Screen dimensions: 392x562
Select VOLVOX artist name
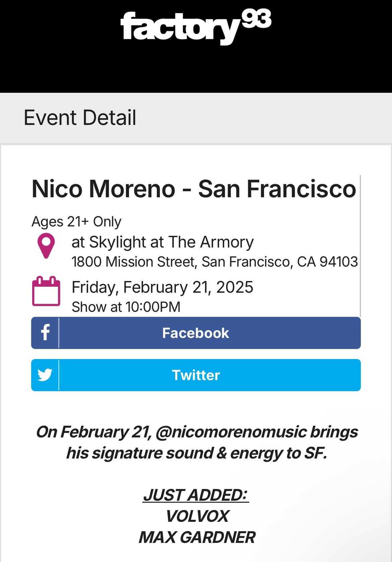197,516
